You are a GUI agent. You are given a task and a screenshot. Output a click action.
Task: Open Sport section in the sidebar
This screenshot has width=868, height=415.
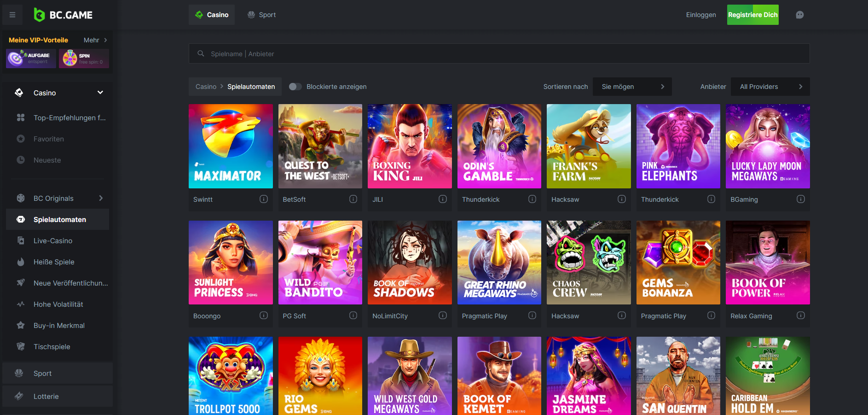pyautogui.click(x=58, y=373)
